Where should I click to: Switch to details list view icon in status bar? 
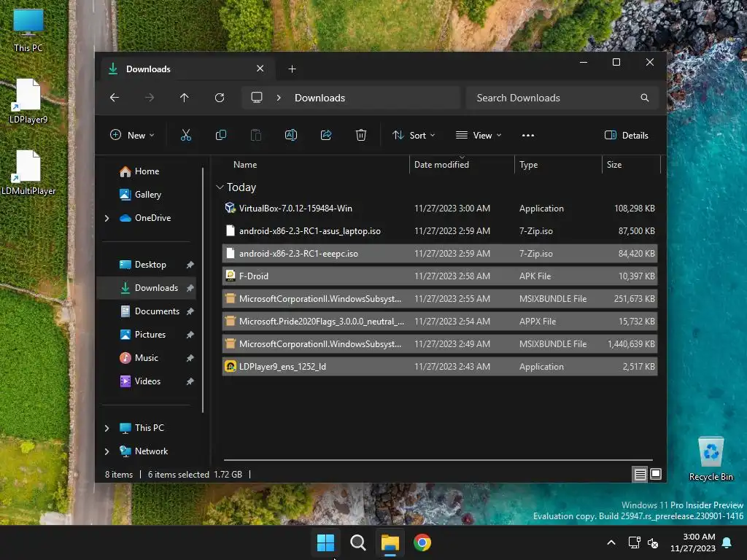tap(640, 474)
